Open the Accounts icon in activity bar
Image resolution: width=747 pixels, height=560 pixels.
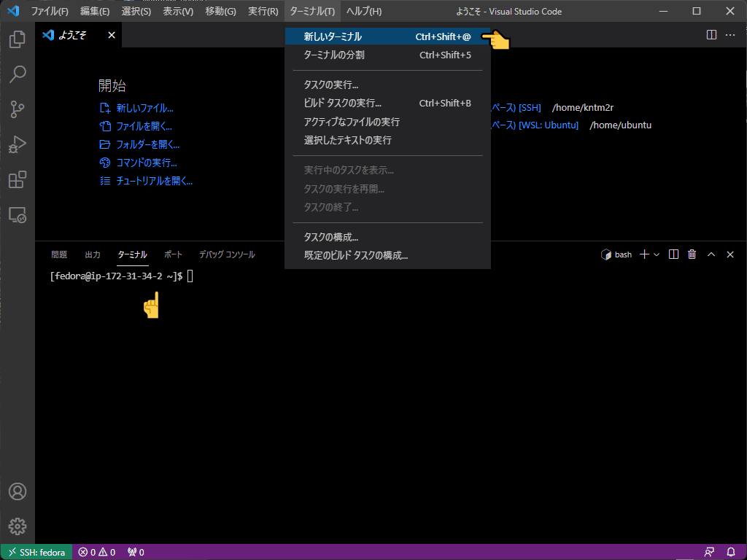point(18,491)
